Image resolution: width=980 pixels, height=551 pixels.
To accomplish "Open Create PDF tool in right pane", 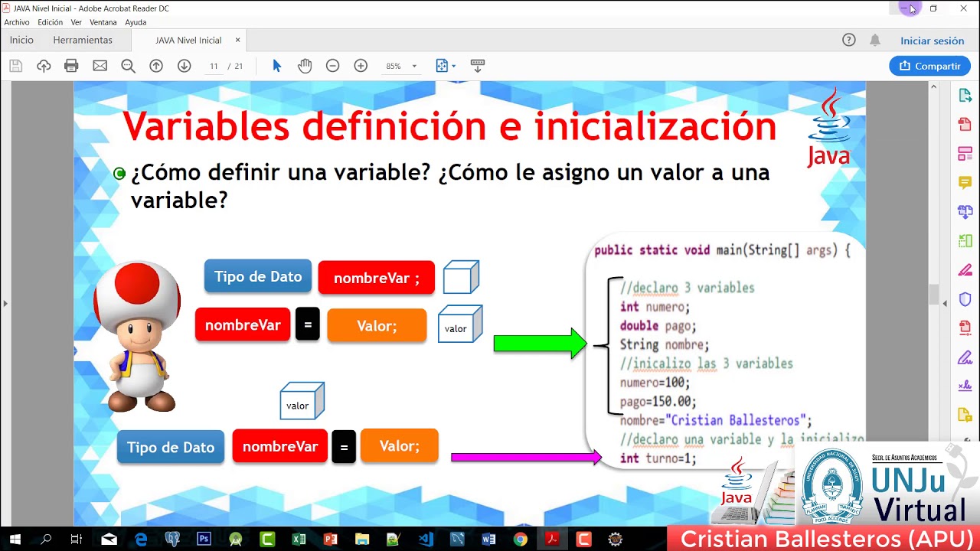I will tap(965, 124).
